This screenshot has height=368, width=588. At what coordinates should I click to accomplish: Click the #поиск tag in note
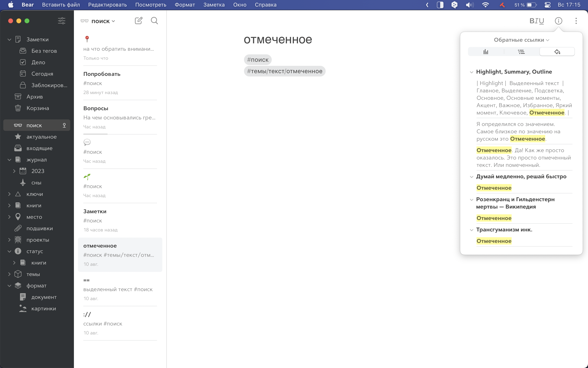(257, 60)
